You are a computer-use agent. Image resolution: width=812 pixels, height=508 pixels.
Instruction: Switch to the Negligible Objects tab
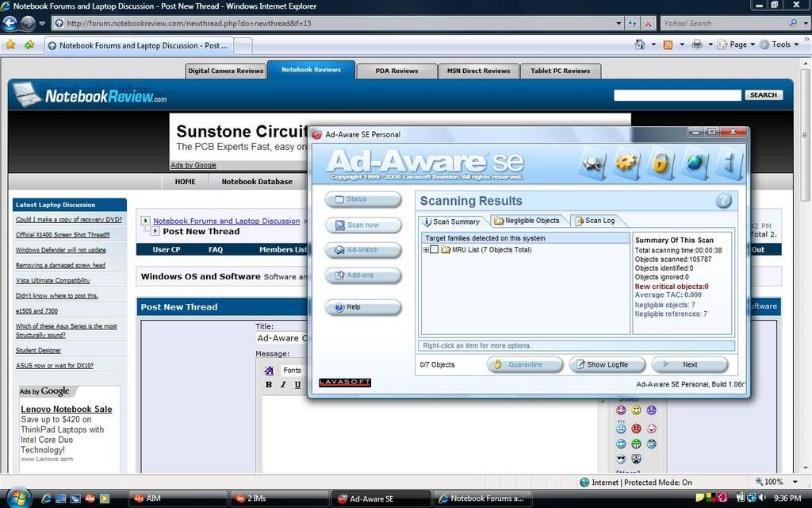click(527, 221)
